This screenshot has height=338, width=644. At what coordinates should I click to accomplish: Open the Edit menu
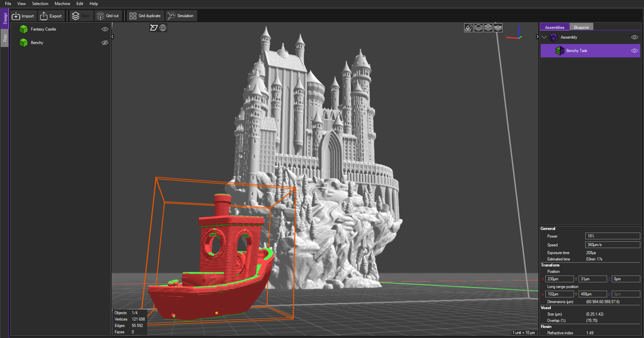pyautogui.click(x=79, y=4)
